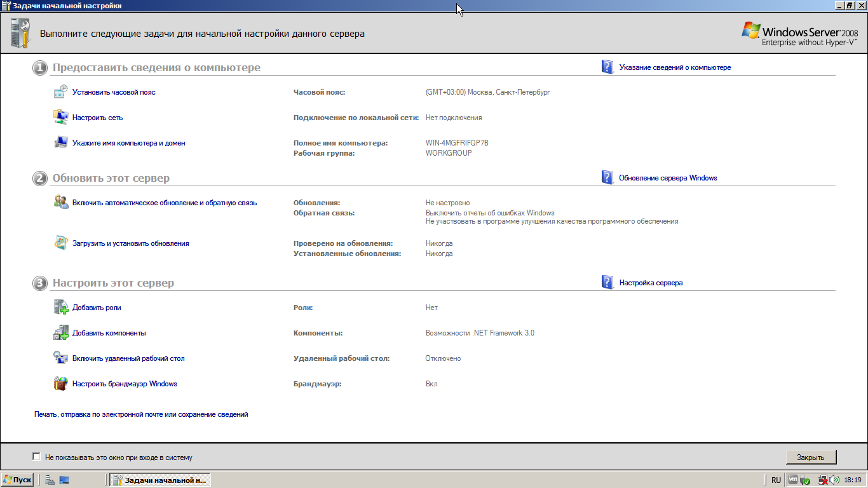
Task: Click the network computers icon beside Настроить сеть
Action: [60, 118]
